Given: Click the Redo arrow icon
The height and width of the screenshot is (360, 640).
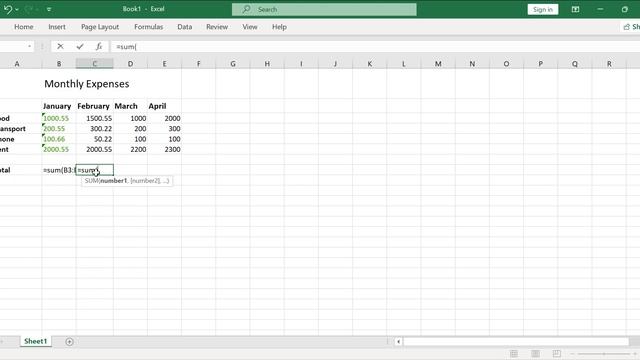Looking at the screenshot, I should (x=29, y=9).
